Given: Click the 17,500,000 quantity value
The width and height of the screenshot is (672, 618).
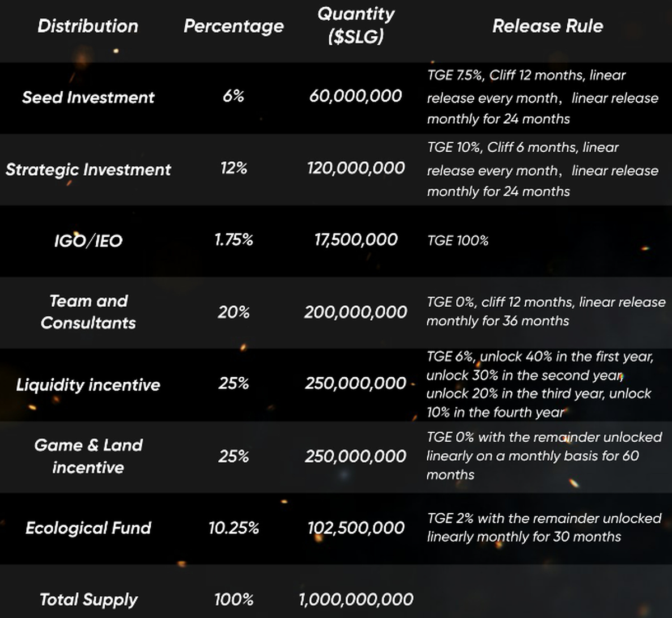Looking at the screenshot, I should (x=356, y=240).
